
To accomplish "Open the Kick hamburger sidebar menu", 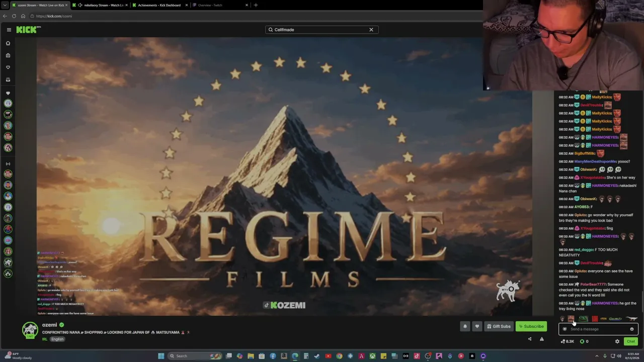I will (9, 30).
